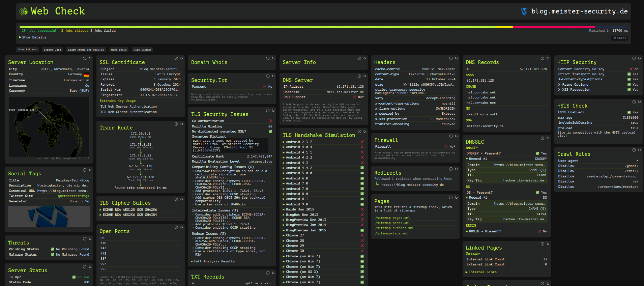Click the Germany flag icon
Image resolution: width=644 pixels, height=286 pixels.
pyautogui.click(x=86, y=75)
